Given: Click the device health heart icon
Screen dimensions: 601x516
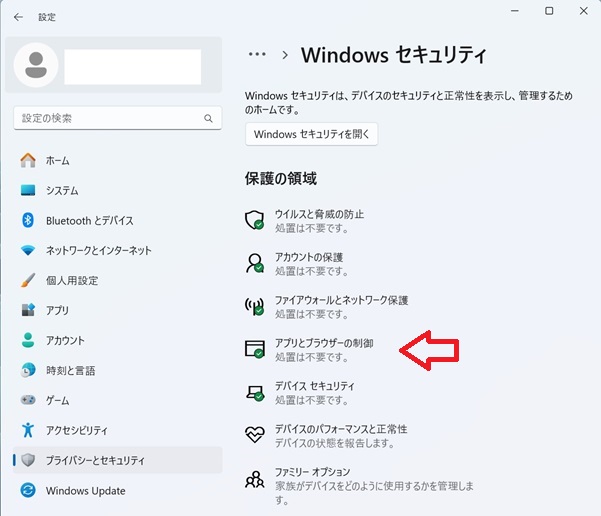Looking at the screenshot, I should [255, 435].
